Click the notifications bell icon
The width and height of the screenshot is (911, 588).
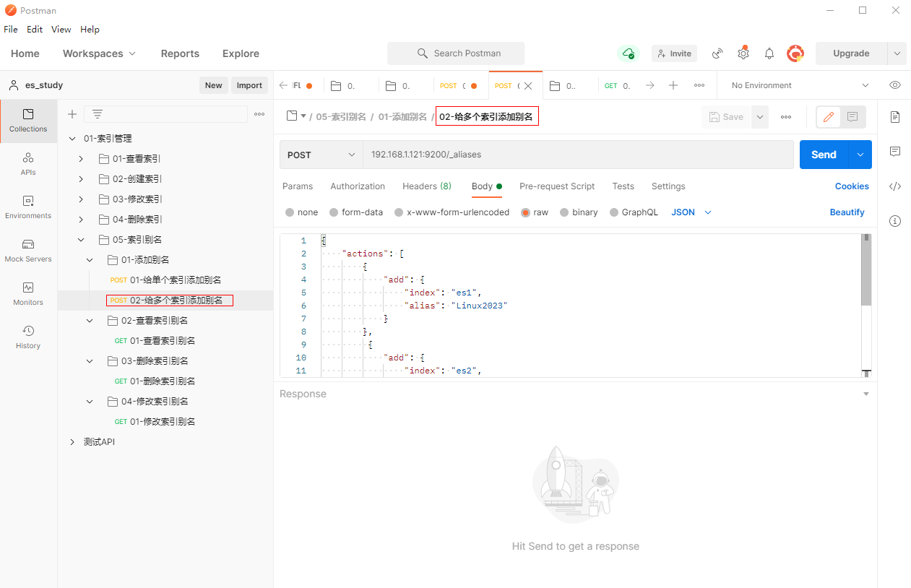[x=769, y=53]
